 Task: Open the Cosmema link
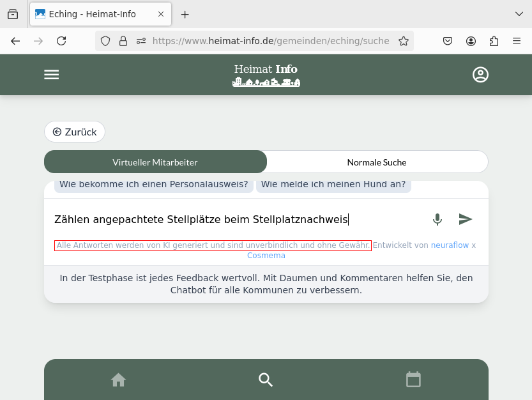266,256
